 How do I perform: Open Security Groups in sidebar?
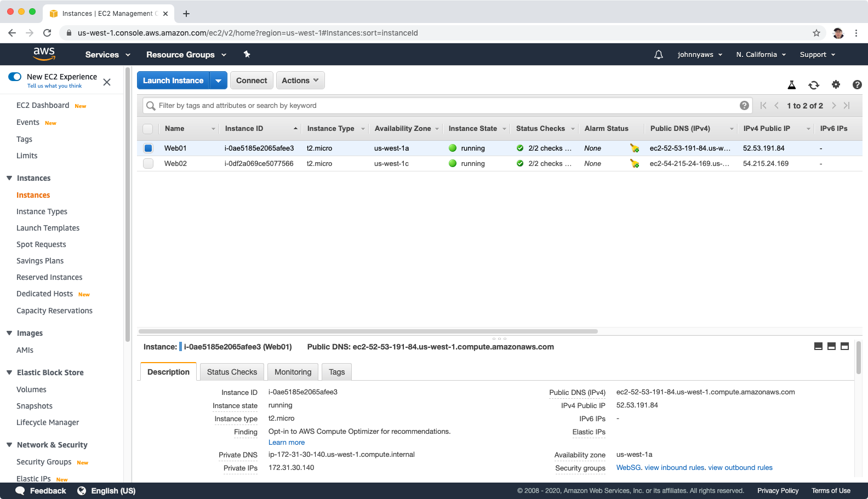coord(44,462)
